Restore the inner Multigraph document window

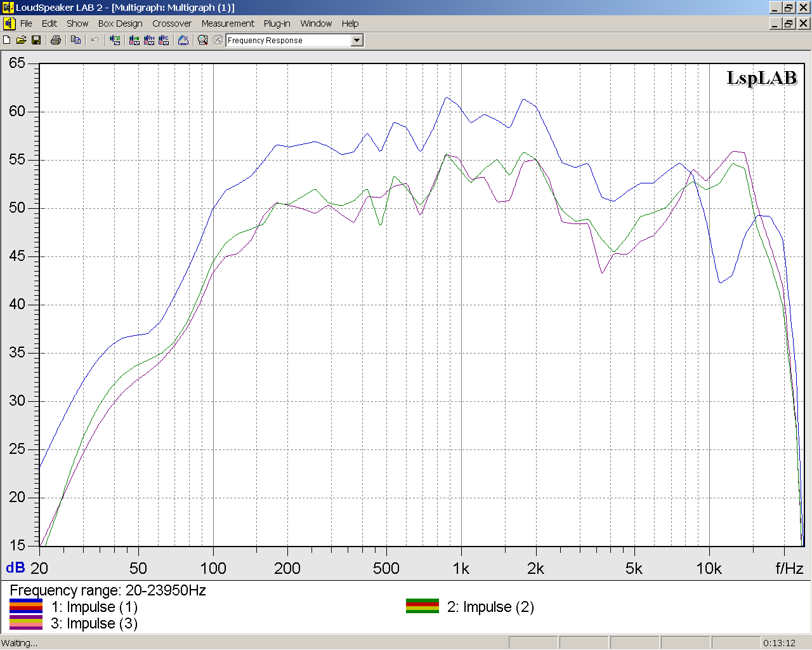tap(789, 23)
